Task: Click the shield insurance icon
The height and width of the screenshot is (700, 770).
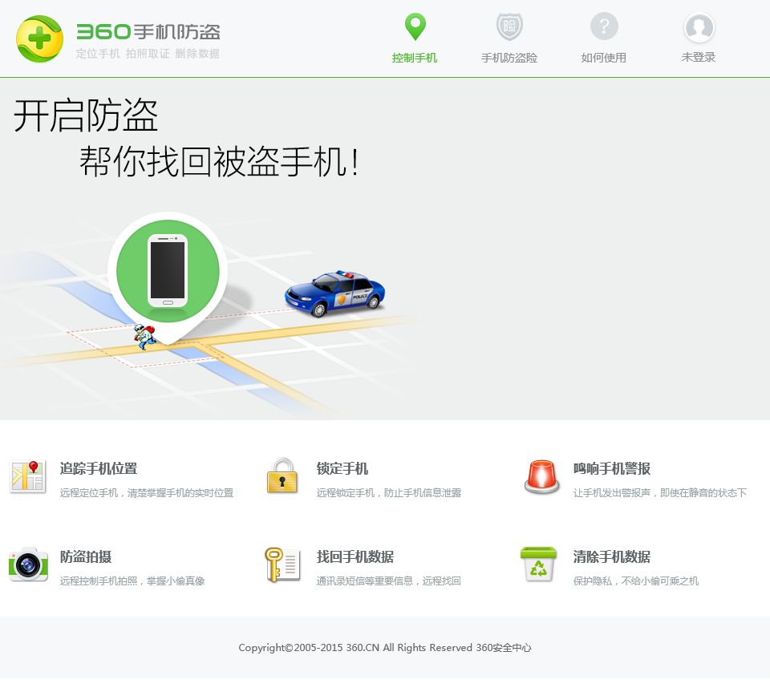Action: point(509,26)
